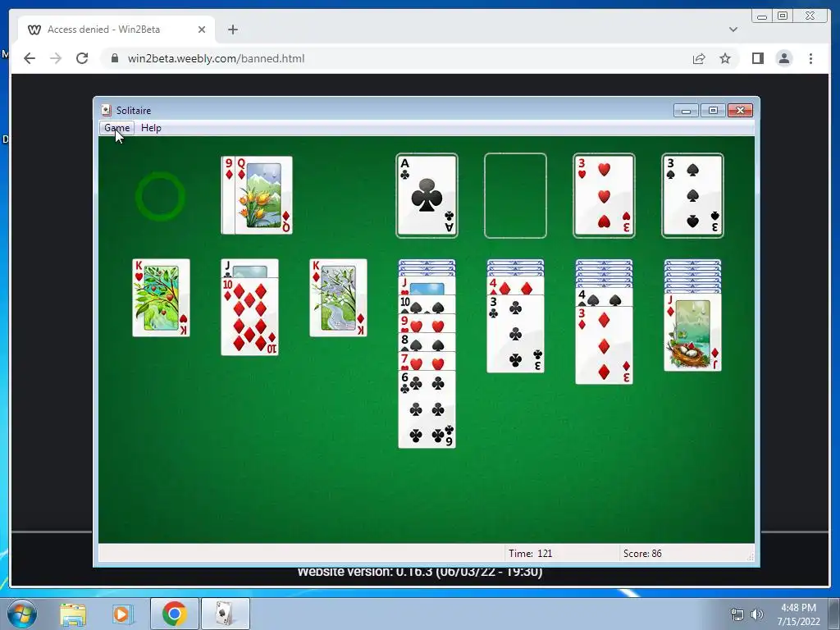Viewport: 840px width, 630px height.
Task: Select the 9 of hearts tableau card
Action: [427, 323]
